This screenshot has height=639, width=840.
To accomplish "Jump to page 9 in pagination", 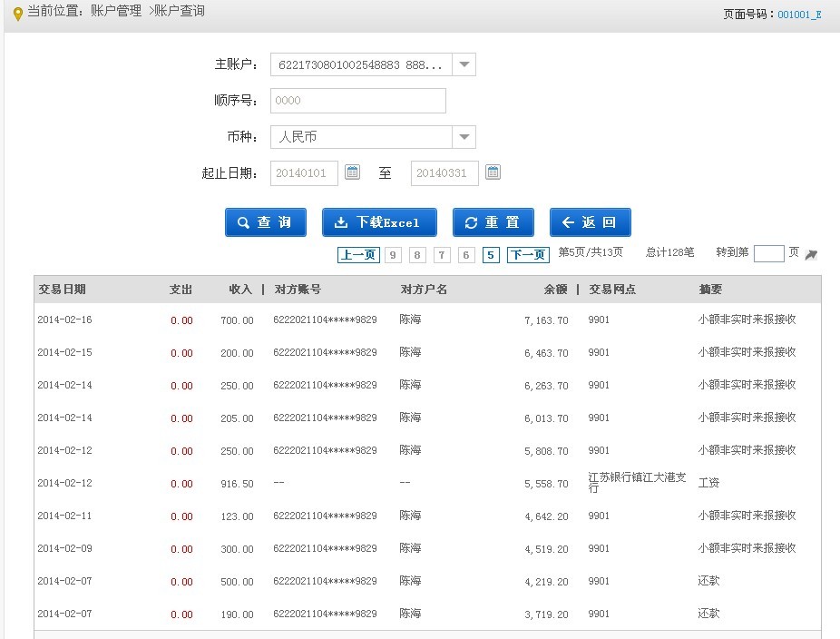I will click(393, 255).
